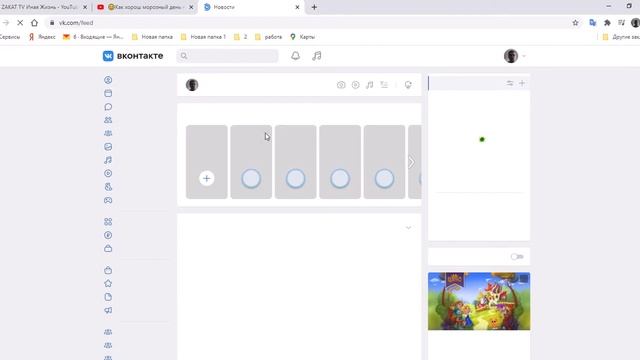Show next stories with the right arrow
Screen dimensions: 640x360
(x=411, y=162)
